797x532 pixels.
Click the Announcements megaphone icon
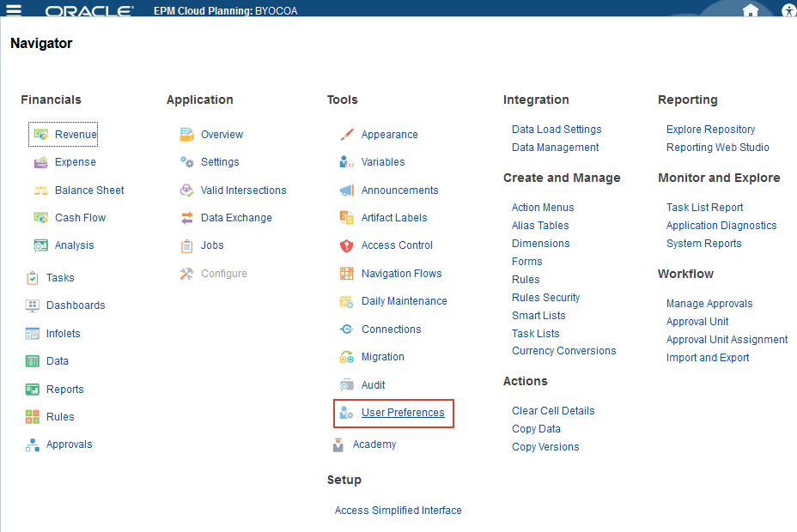click(347, 190)
